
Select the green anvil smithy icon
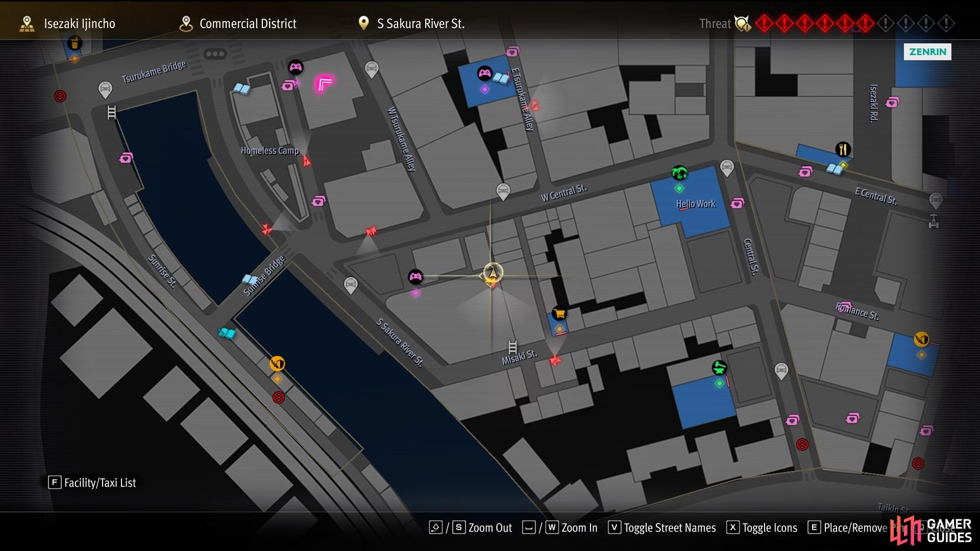[x=719, y=367]
